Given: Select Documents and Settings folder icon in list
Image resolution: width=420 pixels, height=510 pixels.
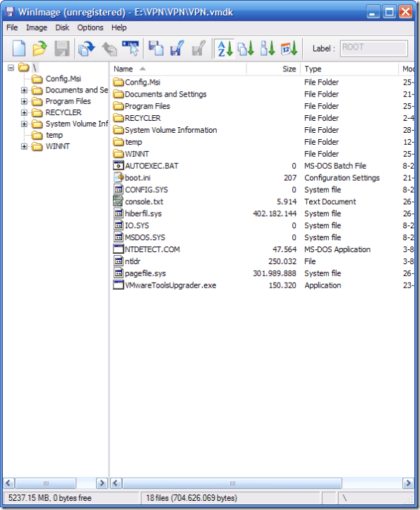Looking at the screenshot, I should point(119,94).
